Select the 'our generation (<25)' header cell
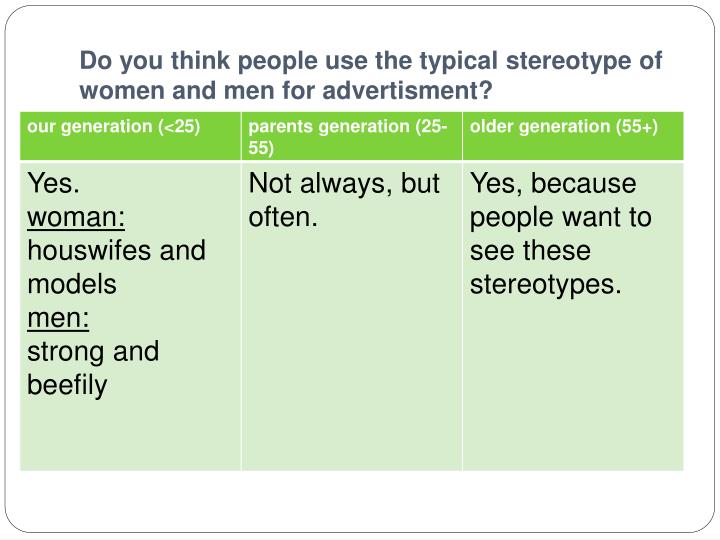 130,136
